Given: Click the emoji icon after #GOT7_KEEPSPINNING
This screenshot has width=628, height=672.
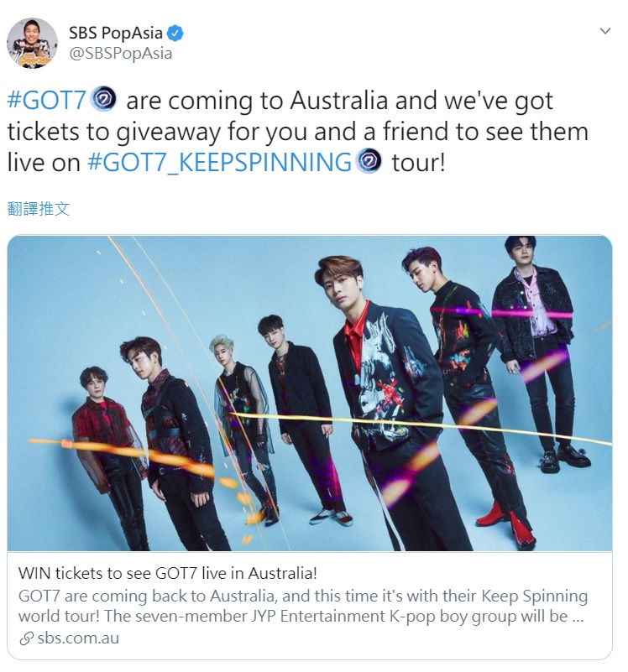Looking at the screenshot, I should 369,161.
